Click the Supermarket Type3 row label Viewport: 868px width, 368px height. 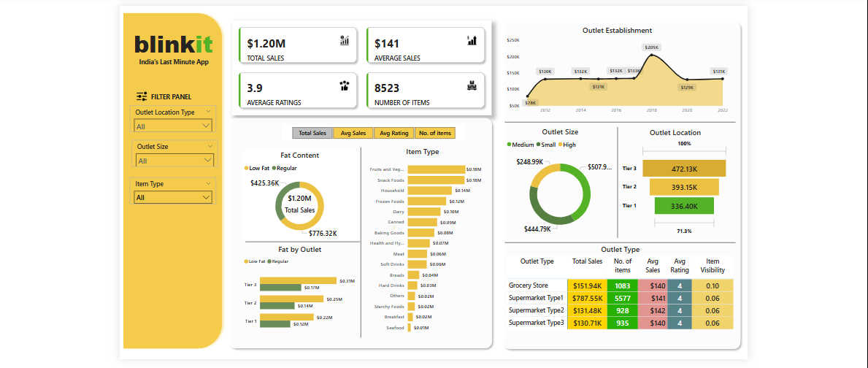click(x=537, y=323)
